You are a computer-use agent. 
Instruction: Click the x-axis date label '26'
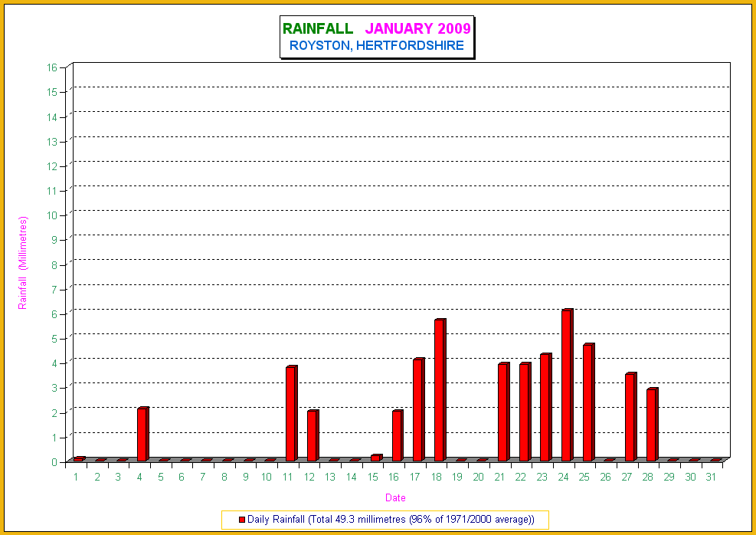point(606,477)
